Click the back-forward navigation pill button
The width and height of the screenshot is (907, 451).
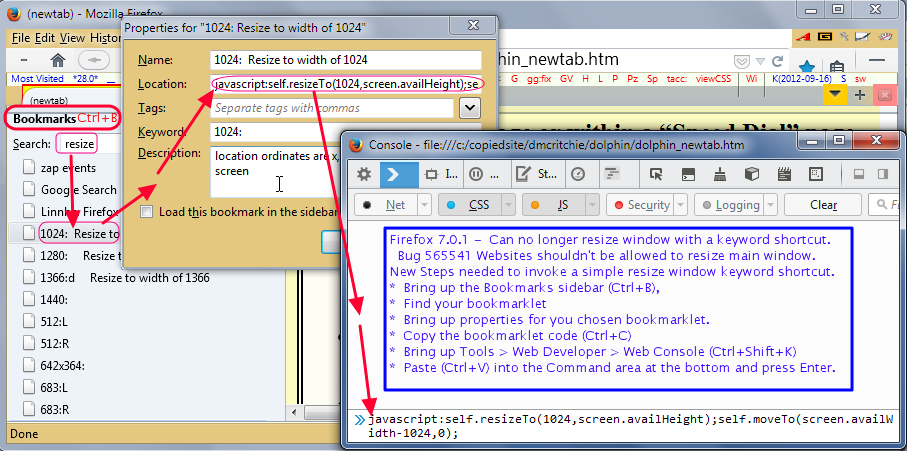pyautogui.click(x=94, y=60)
